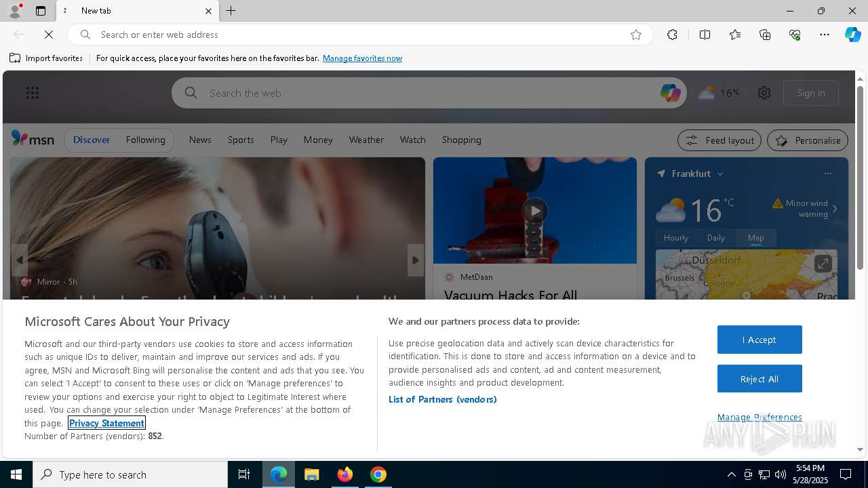Open the Watch section
The height and width of the screenshot is (488, 868).
412,140
